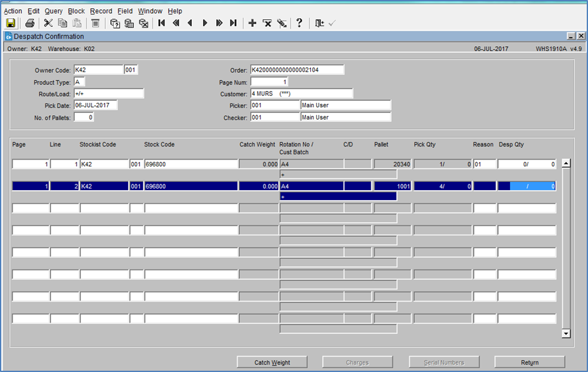Select the Cut scissors icon
The image size is (588, 372).
point(49,23)
